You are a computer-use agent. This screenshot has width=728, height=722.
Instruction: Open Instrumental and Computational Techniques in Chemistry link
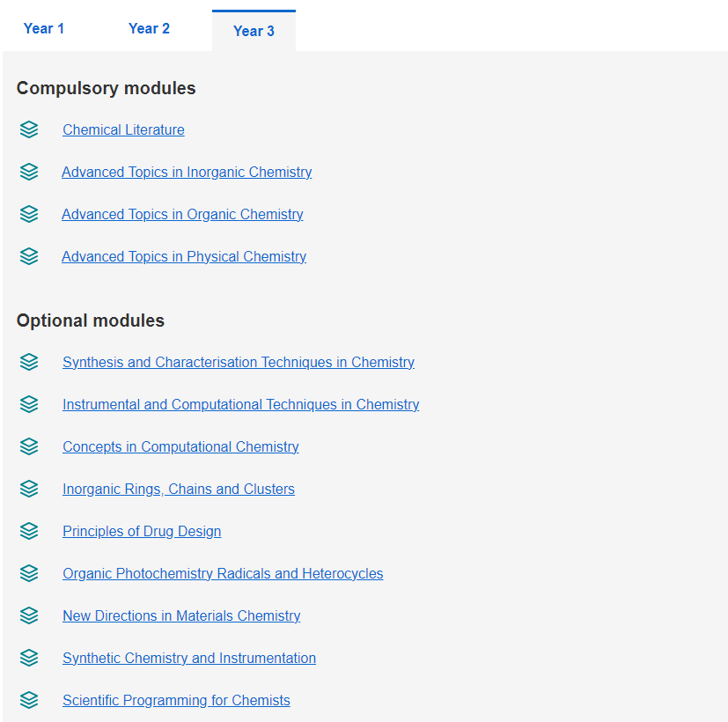[x=241, y=405]
